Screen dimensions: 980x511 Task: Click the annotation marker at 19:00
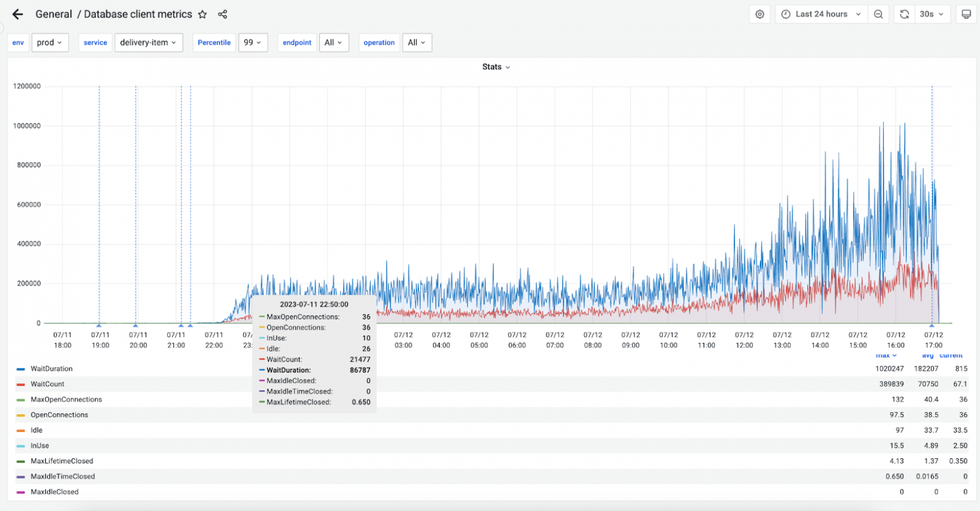pyautogui.click(x=99, y=325)
